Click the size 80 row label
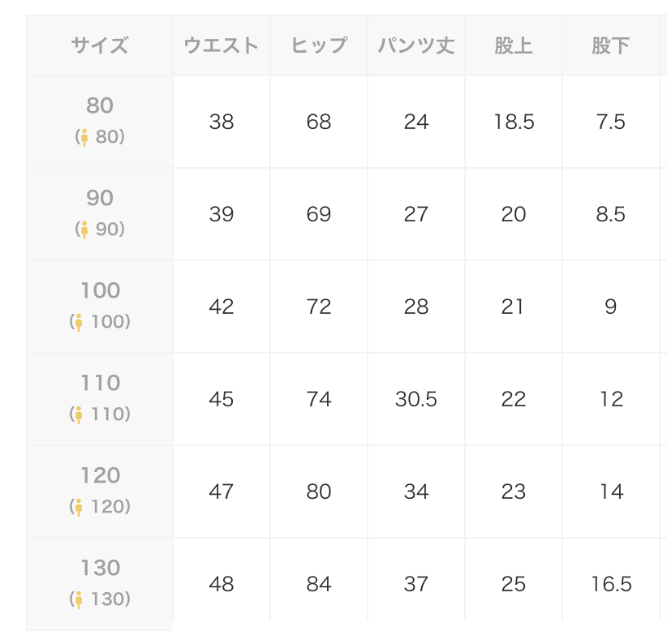The width and height of the screenshot is (667, 644). pos(100,122)
